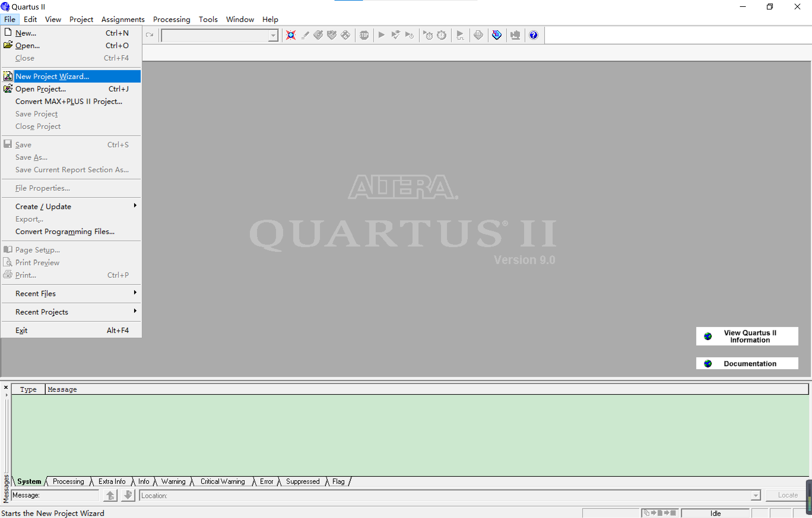Select New Project Wizard menu item
Screen dimensions: 812x518
coord(52,76)
